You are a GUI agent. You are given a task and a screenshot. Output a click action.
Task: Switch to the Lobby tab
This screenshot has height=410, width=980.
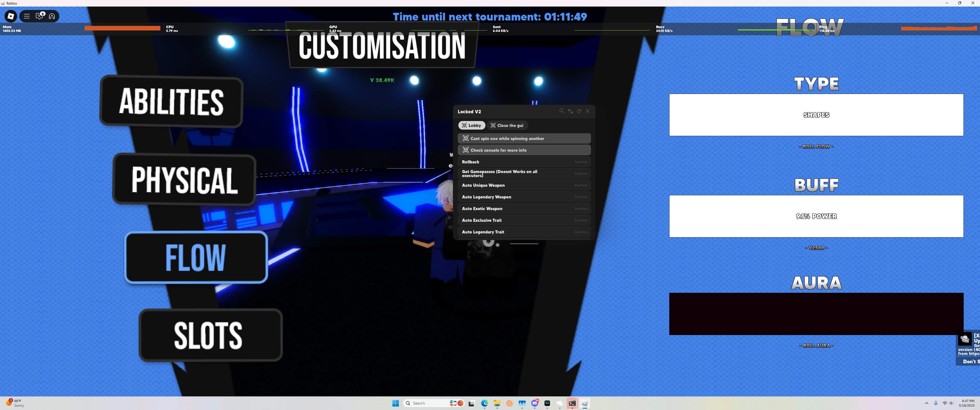pos(471,126)
